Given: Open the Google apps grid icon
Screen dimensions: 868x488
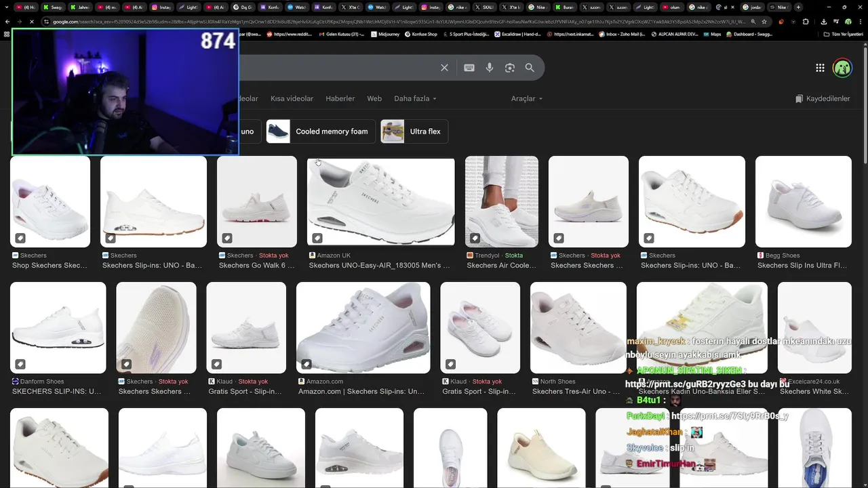Looking at the screenshot, I should click(820, 68).
